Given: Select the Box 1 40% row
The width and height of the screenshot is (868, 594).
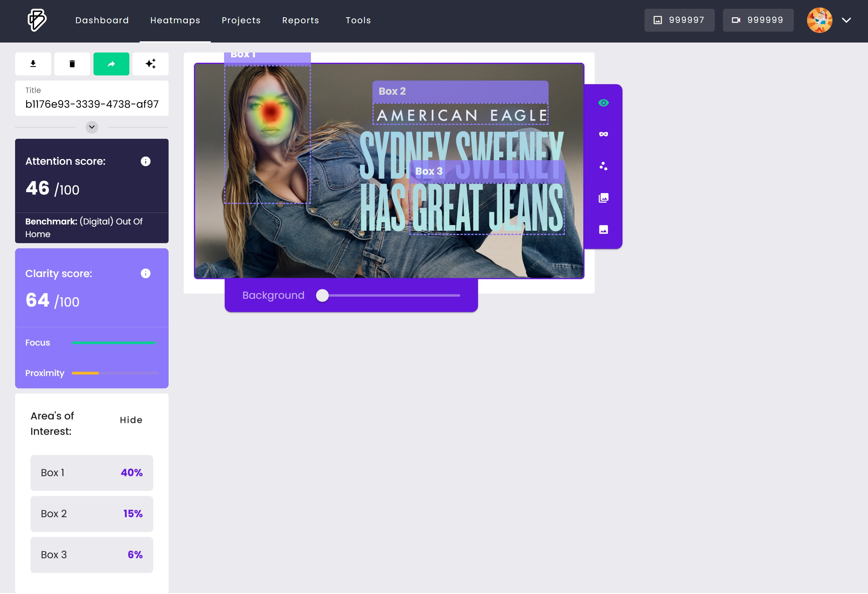Looking at the screenshot, I should click(x=92, y=473).
